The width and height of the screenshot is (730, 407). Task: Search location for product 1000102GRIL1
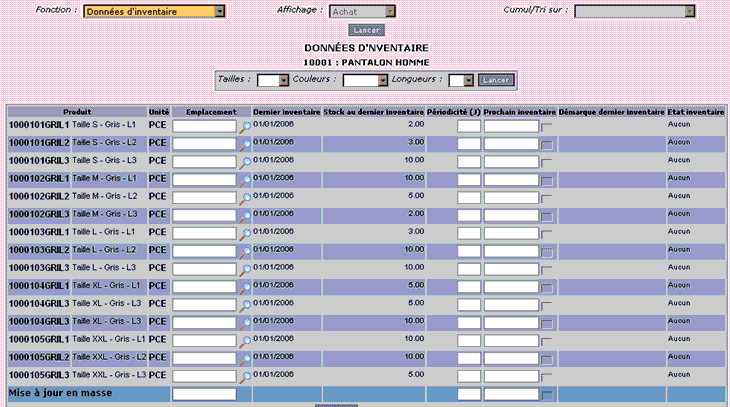tap(245, 181)
